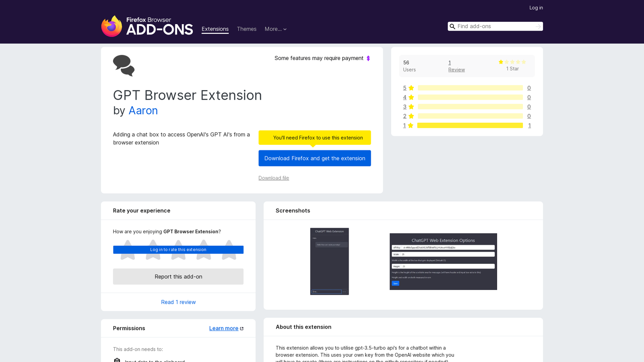The width and height of the screenshot is (644, 362).
Task: Click the Firefox Browser Add-ons logo
Action: pos(147,26)
